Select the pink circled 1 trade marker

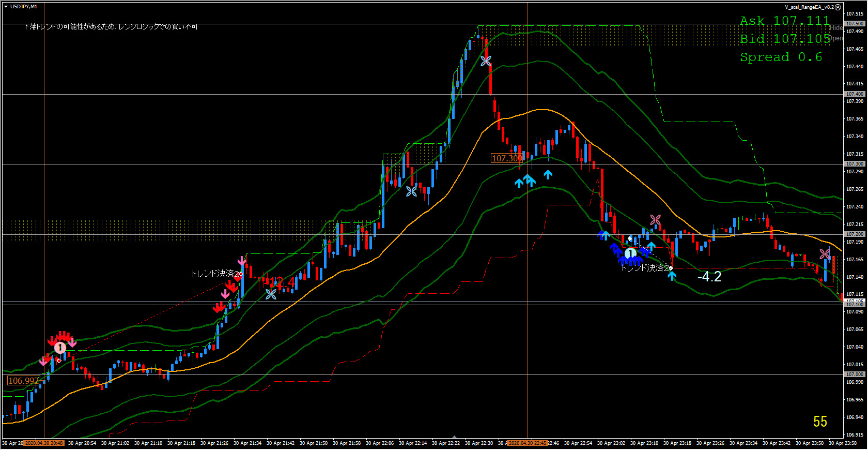[x=60, y=348]
